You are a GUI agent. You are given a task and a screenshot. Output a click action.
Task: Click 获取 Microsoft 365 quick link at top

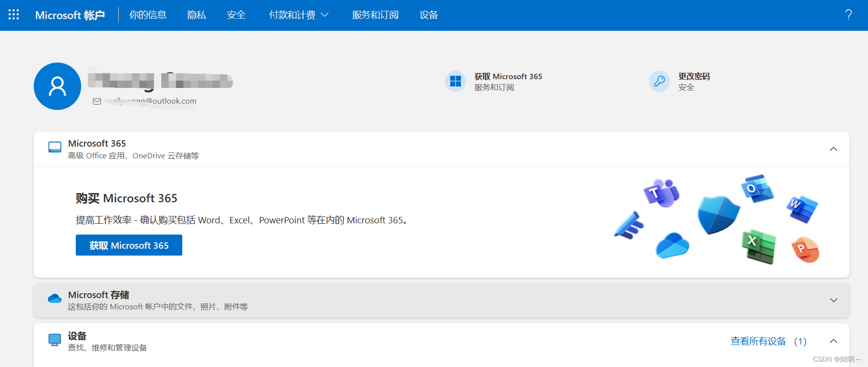(508, 76)
